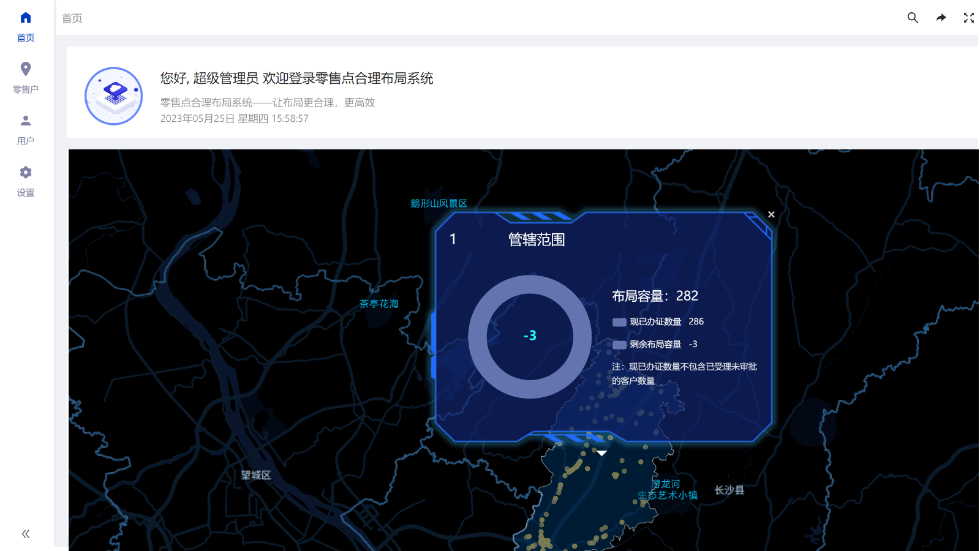
Task: Open the 设置 gear icon
Action: 25,172
